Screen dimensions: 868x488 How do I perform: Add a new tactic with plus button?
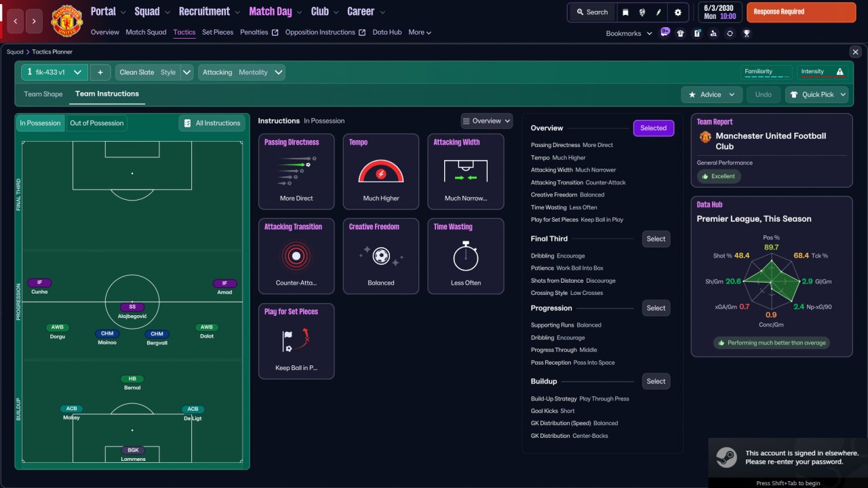pos(100,73)
